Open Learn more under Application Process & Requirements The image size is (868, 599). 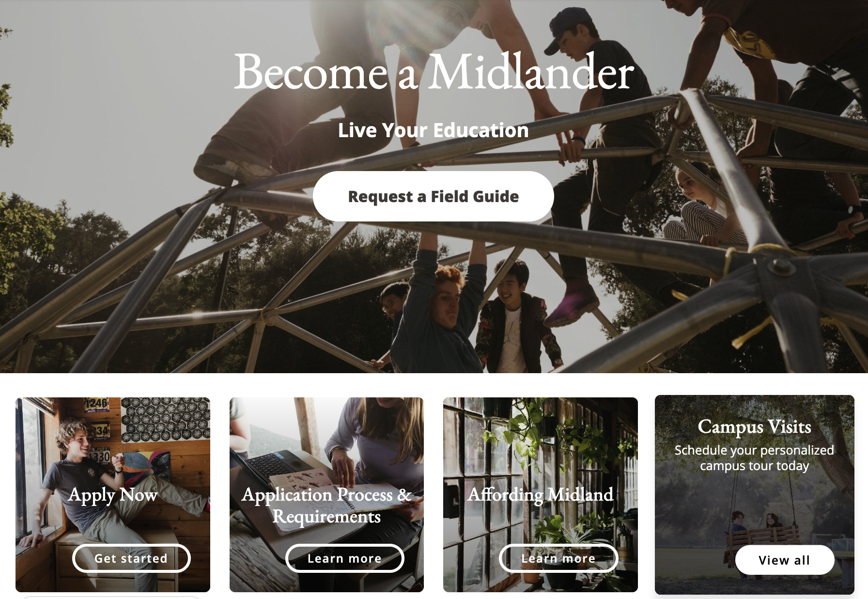tap(344, 558)
